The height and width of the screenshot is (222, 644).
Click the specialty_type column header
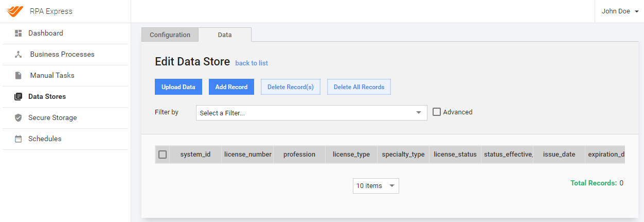(403, 154)
